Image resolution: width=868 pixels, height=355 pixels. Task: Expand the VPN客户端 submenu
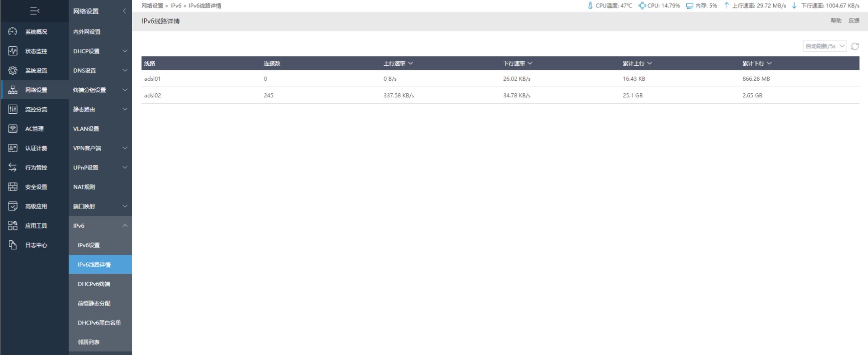[125, 148]
